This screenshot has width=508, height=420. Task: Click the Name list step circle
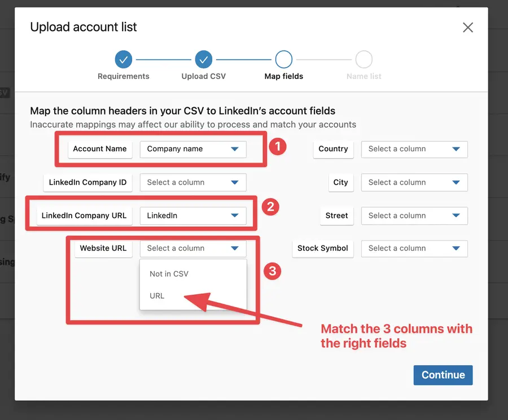point(364,59)
